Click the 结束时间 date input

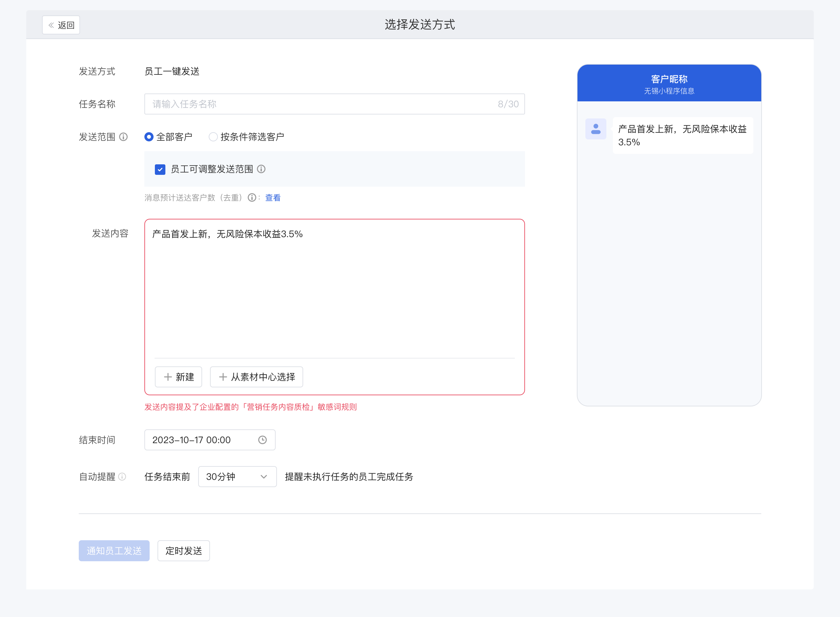click(x=210, y=440)
